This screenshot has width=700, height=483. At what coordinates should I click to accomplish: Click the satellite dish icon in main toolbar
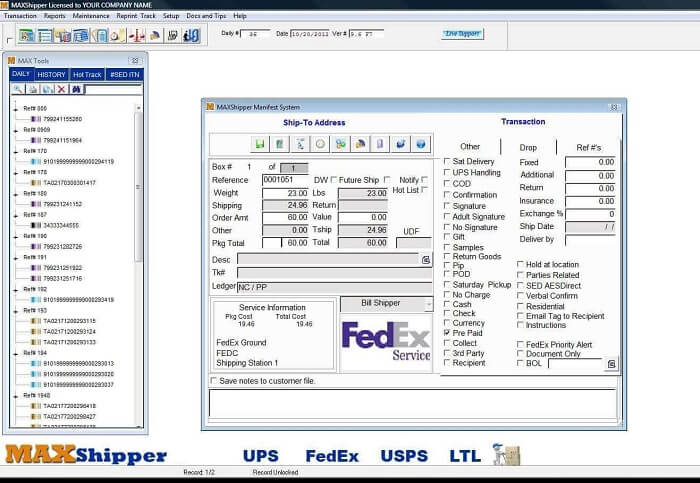pos(154,35)
